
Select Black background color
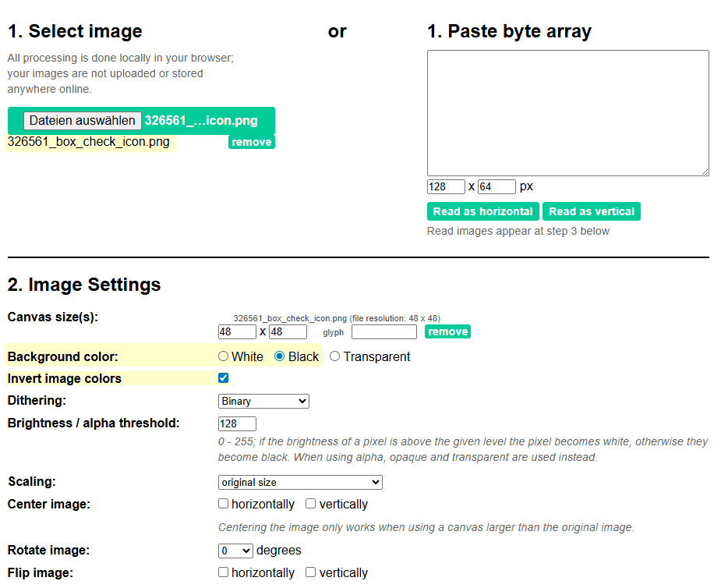click(280, 356)
